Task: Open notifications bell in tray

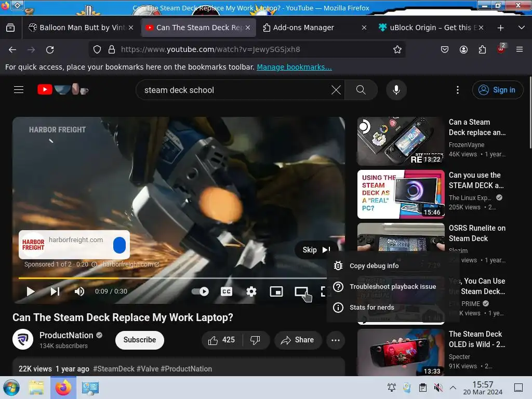Action: [x=392, y=388]
